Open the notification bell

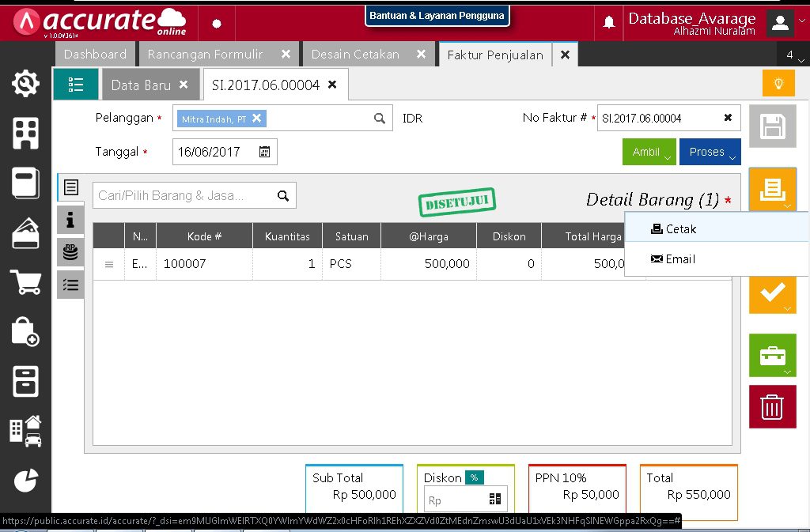pos(609,22)
